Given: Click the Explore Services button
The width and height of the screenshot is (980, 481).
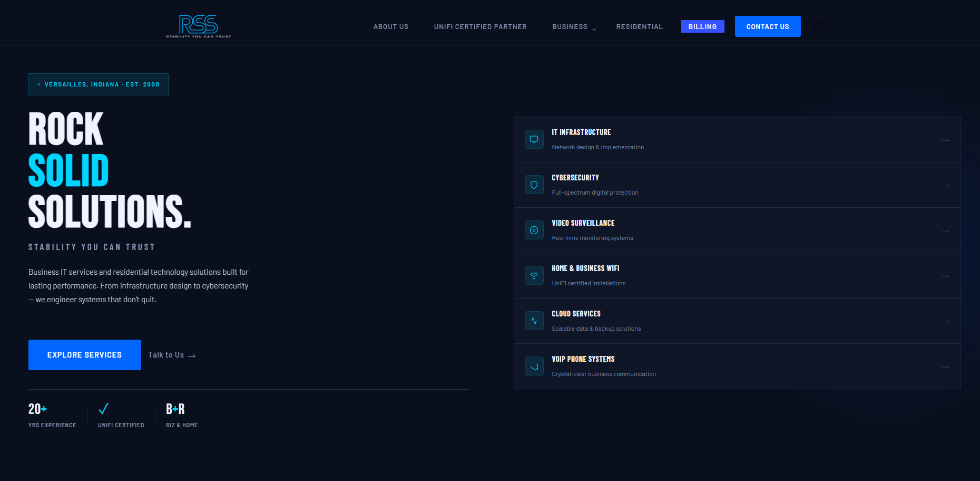Looking at the screenshot, I should (84, 354).
